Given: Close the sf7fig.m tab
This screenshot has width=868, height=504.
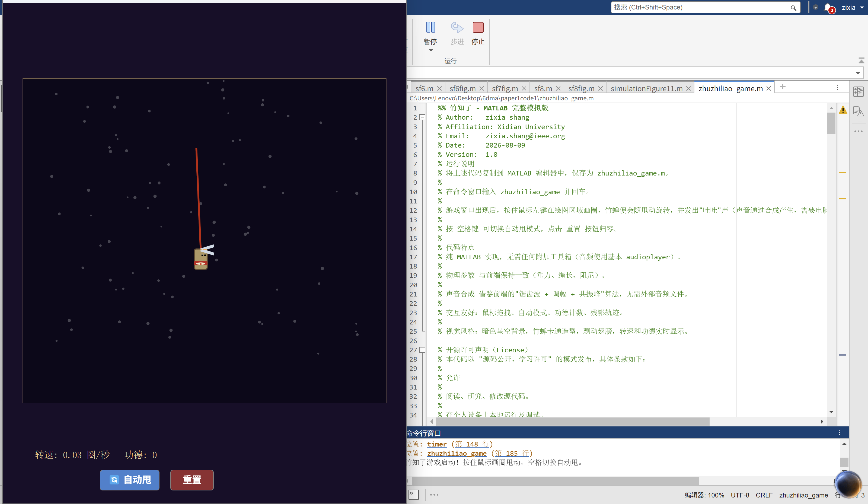Looking at the screenshot, I should (524, 88).
